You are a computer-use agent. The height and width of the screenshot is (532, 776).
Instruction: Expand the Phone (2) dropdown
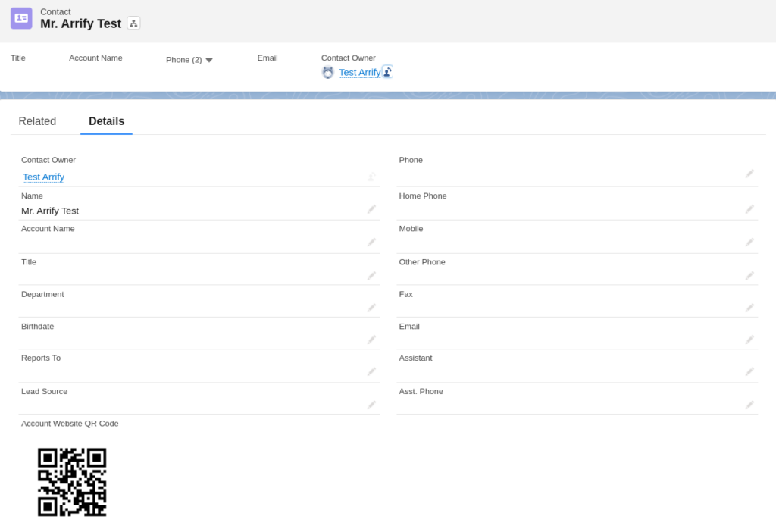pyautogui.click(x=208, y=60)
